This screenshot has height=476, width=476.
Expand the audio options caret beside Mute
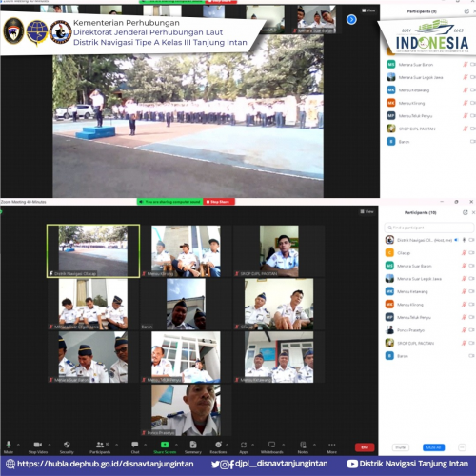pyautogui.click(x=18, y=445)
